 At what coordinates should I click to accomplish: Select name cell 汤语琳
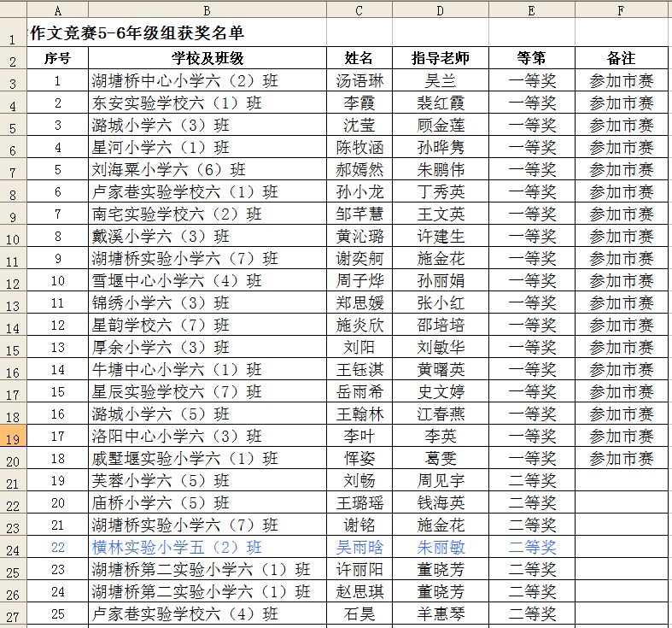point(359,80)
